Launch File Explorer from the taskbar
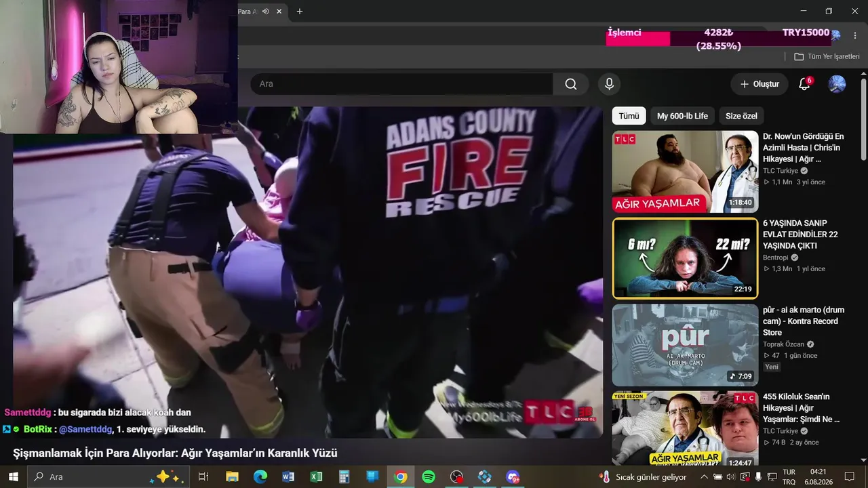Image resolution: width=868 pixels, height=488 pixels. pyautogui.click(x=232, y=476)
